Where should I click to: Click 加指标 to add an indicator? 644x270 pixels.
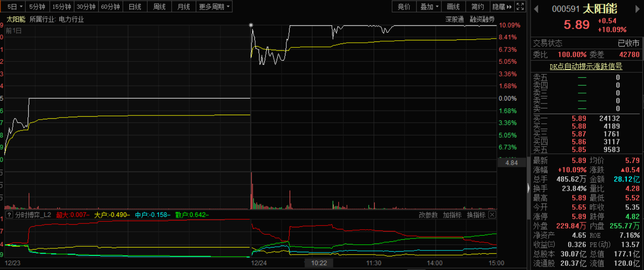tap(452, 215)
